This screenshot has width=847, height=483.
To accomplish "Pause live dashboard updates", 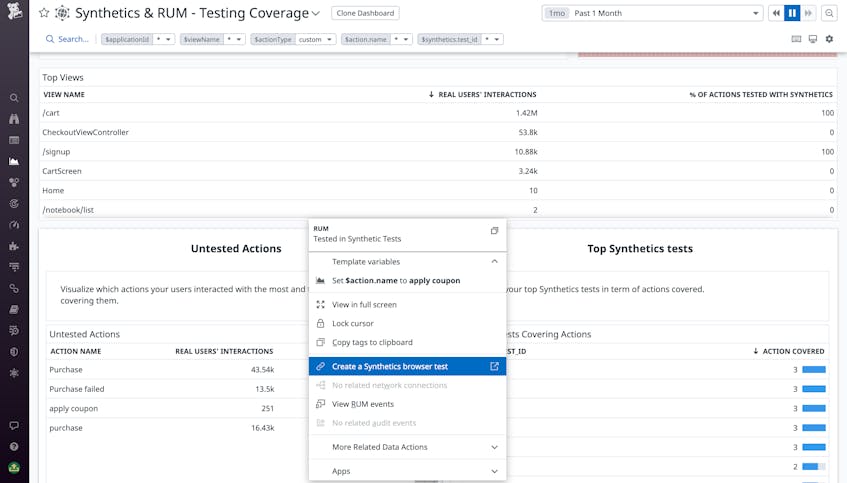I will click(x=792, y=13).
